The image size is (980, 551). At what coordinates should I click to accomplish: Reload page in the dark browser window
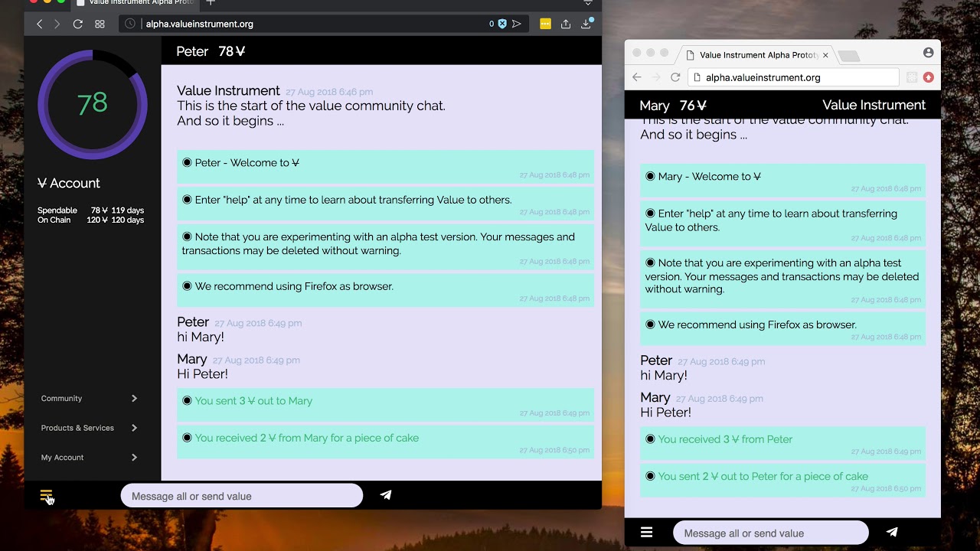tap(77, 24)
